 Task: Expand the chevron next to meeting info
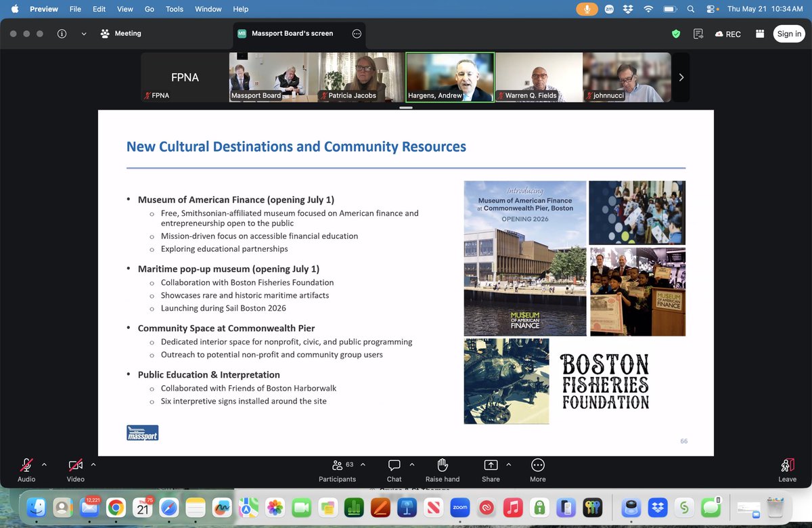click(84, 34)
